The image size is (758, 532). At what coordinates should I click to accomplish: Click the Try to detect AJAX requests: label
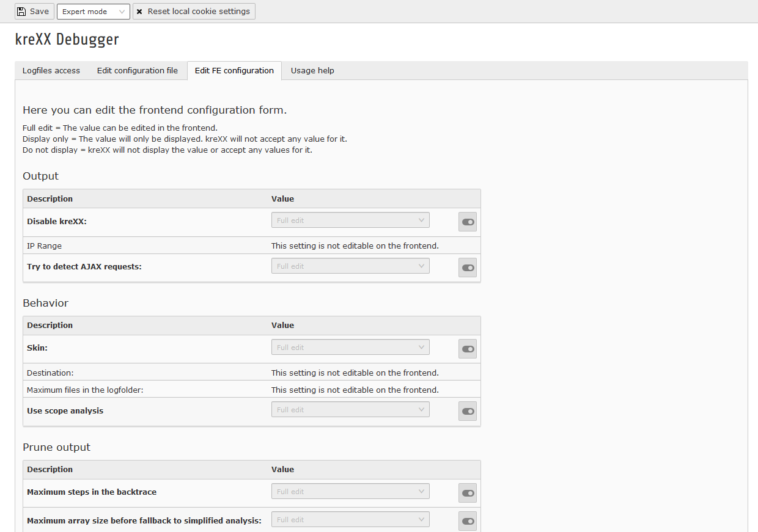click(84, 267)
